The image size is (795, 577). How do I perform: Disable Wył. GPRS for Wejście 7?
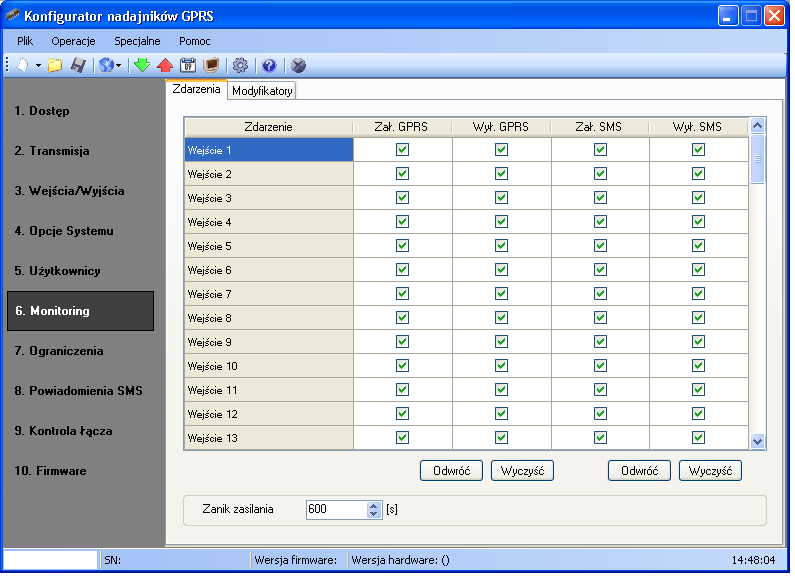click(501, 294)
